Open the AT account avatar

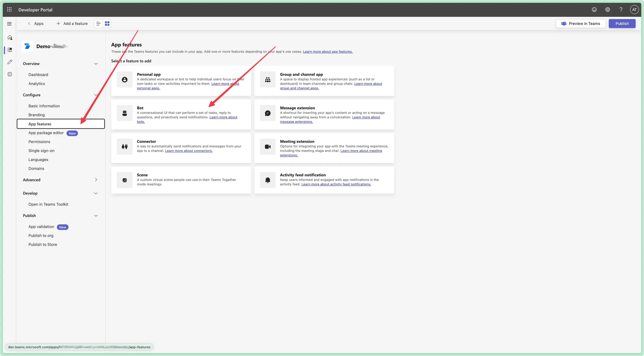pyautogui.click(x=634, y=10)
